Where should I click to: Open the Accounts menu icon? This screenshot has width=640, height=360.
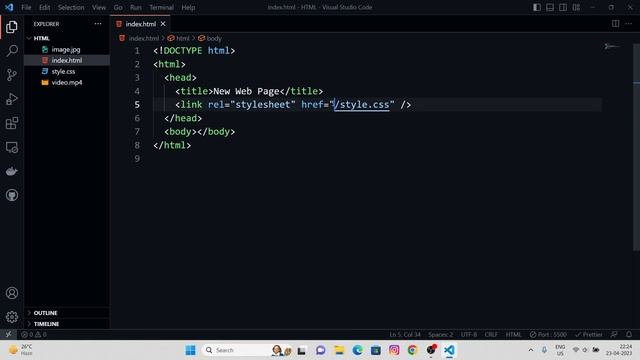12,293
